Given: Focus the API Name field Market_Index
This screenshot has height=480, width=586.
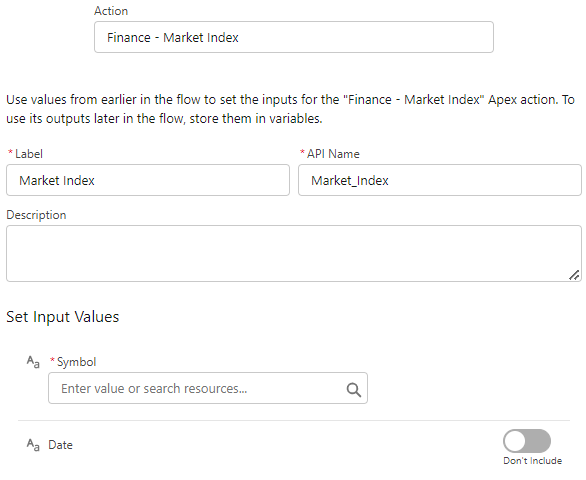Looking at the screenshot, I should click(440, 180).
